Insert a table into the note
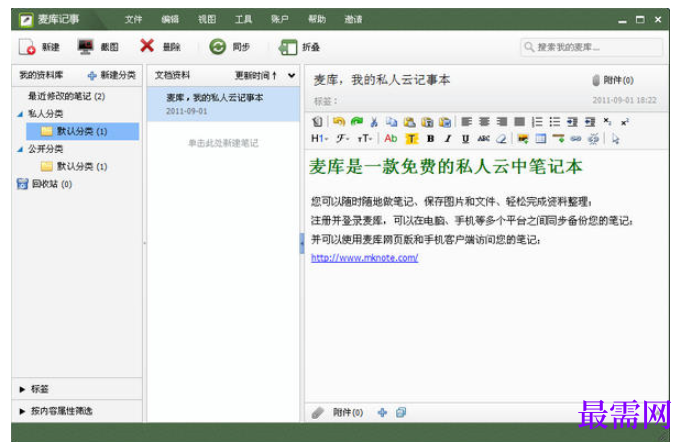The height and width of the screenshot is (446, 690). click(540, 139)
